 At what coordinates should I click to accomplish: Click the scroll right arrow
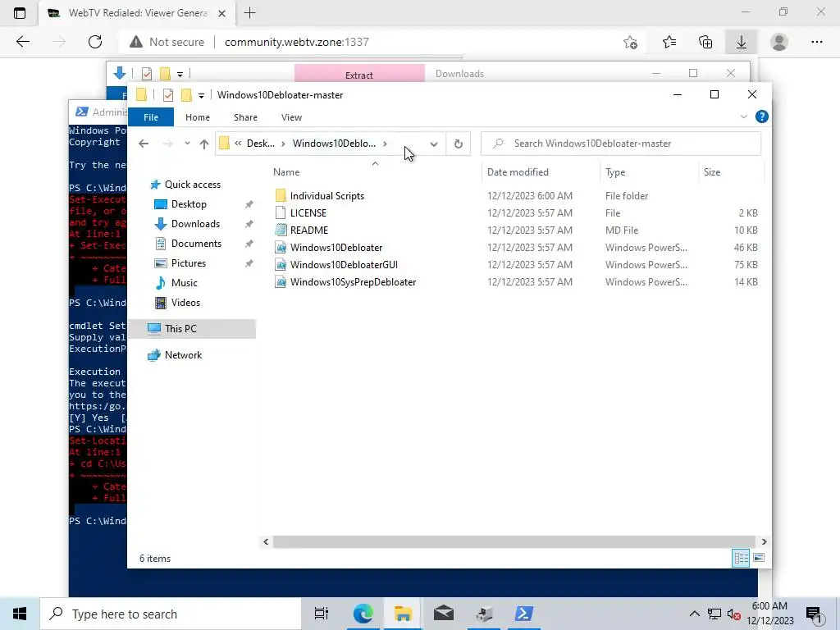(x=764, y=541)
